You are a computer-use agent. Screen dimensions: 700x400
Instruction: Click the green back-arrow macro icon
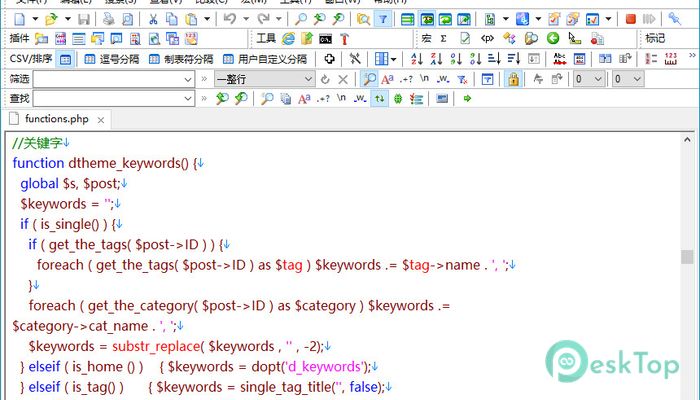[x=553, y=39]
